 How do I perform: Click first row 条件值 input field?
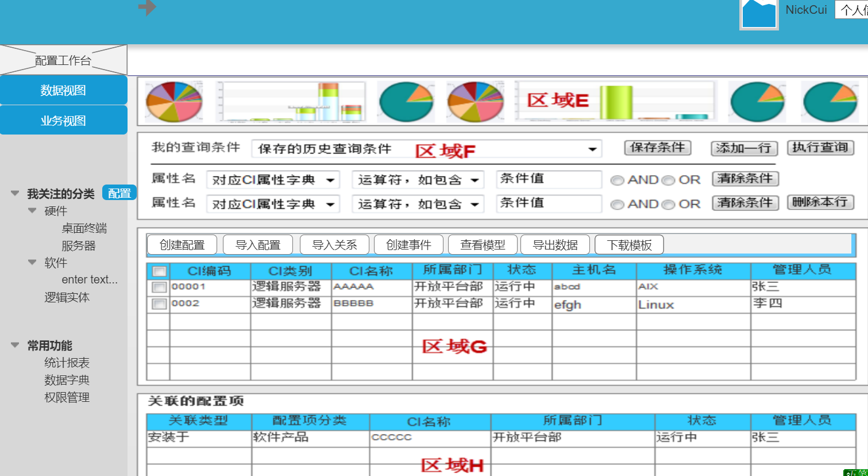[x=549, y=179]
